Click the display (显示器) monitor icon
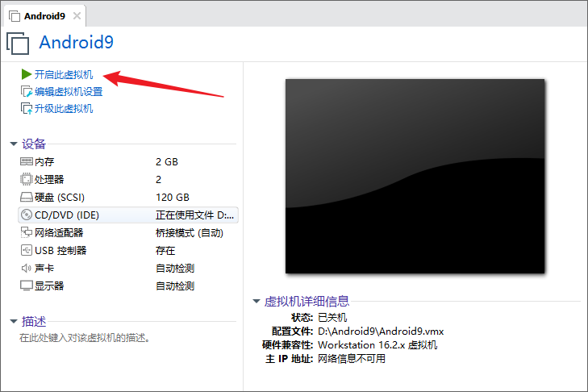Screen dimensions: 588x392 (x=27, y=286)
